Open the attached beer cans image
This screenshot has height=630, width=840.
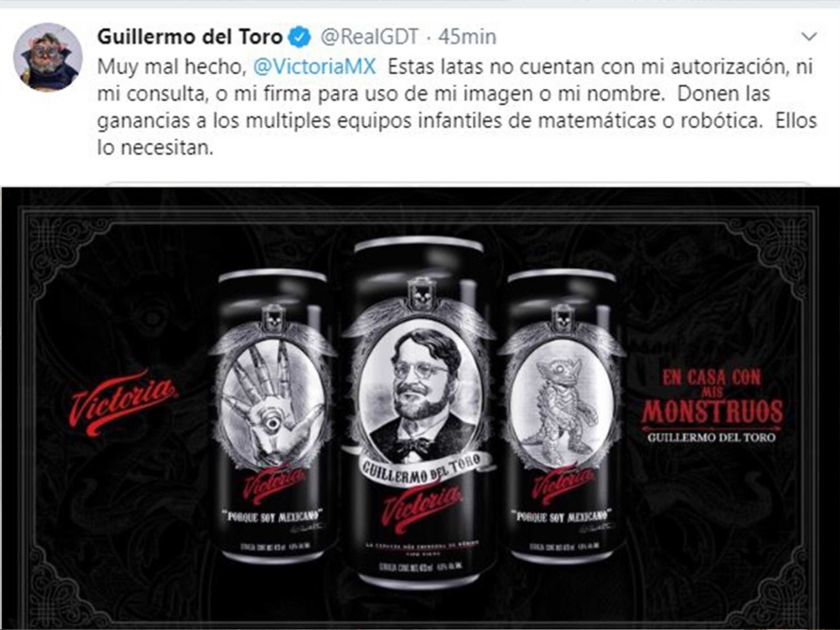420,409
